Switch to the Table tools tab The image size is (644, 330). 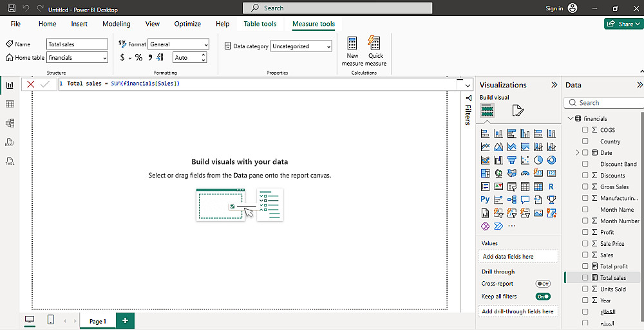260,24
